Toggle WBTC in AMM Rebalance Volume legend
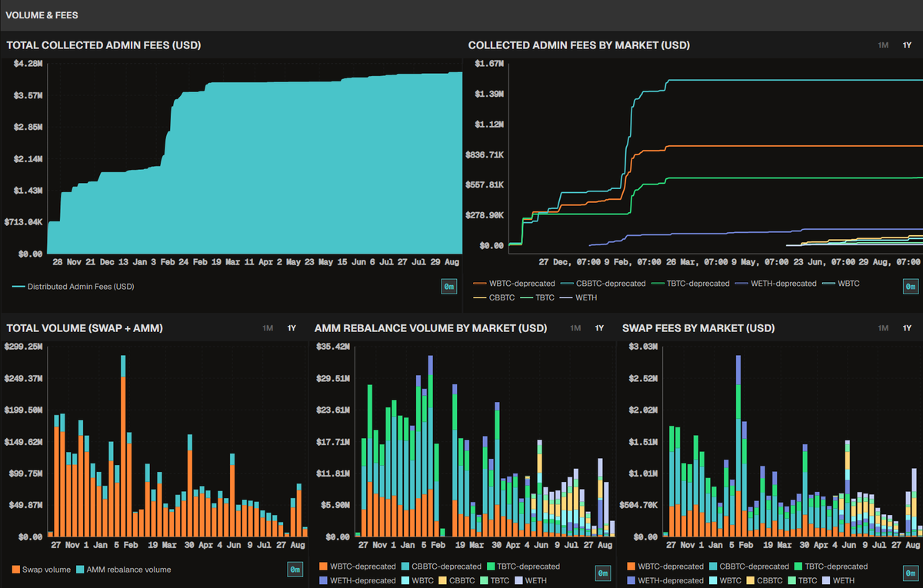 tap(418, 580)
